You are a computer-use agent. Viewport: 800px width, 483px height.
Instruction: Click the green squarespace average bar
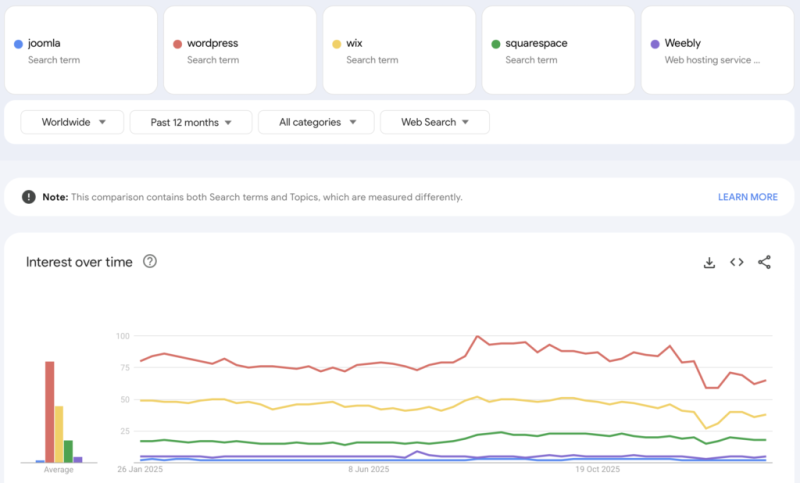68,451
